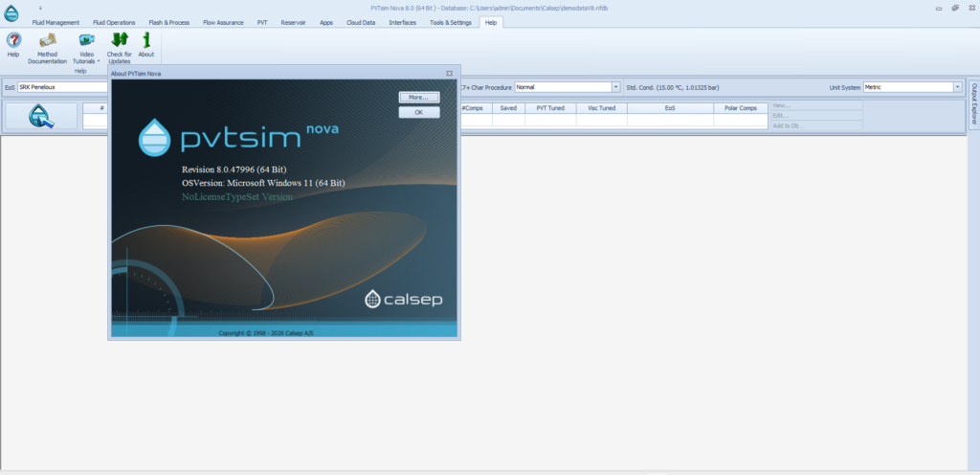
Task: Open the Cloud Data tab
Action: [361, 22]
